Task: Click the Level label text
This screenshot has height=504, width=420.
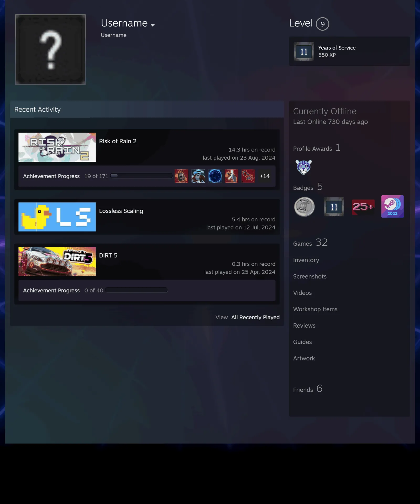Action: coord(301,23)
